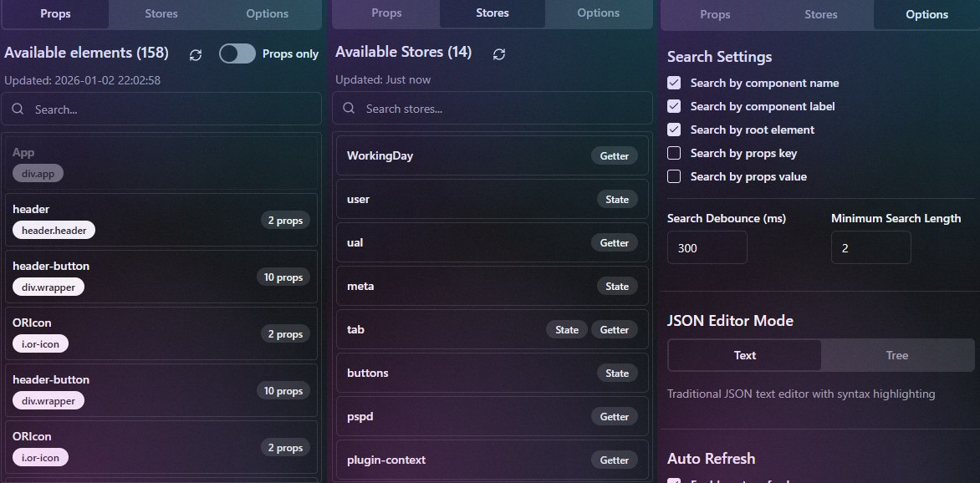This screenshot has width=980, height=483.
Task: Open the tab store row
Action: [493, 329]
